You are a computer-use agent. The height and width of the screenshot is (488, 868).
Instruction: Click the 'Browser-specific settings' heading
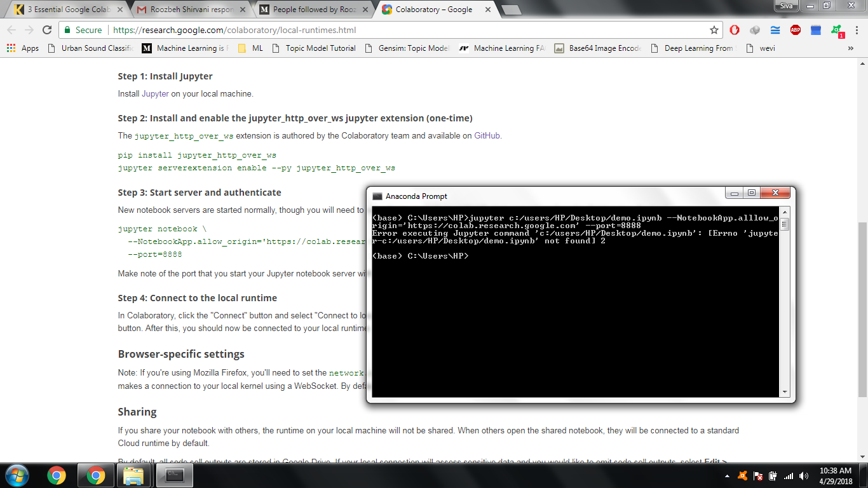pyautogui.click(x=181, y=354)
